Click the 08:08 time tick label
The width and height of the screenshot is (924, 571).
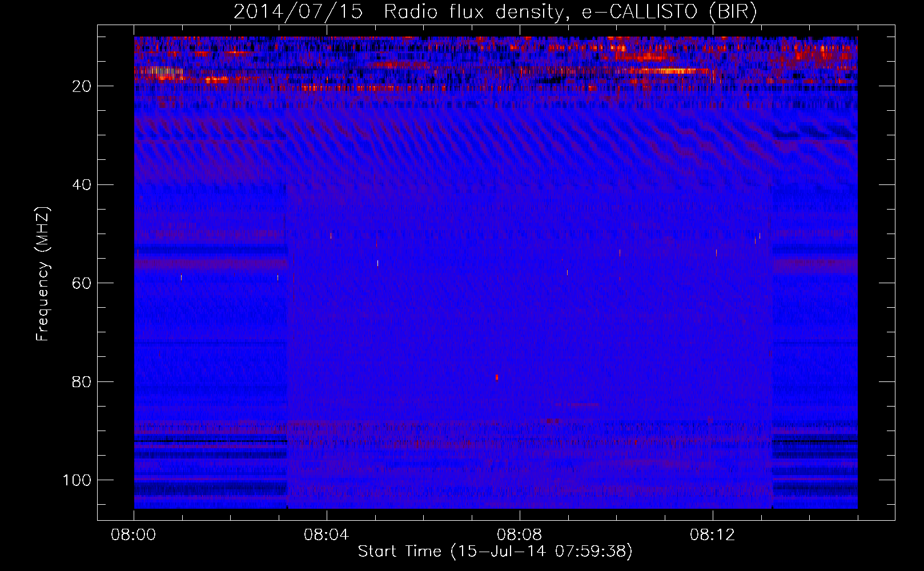click(x=520, y=535)
